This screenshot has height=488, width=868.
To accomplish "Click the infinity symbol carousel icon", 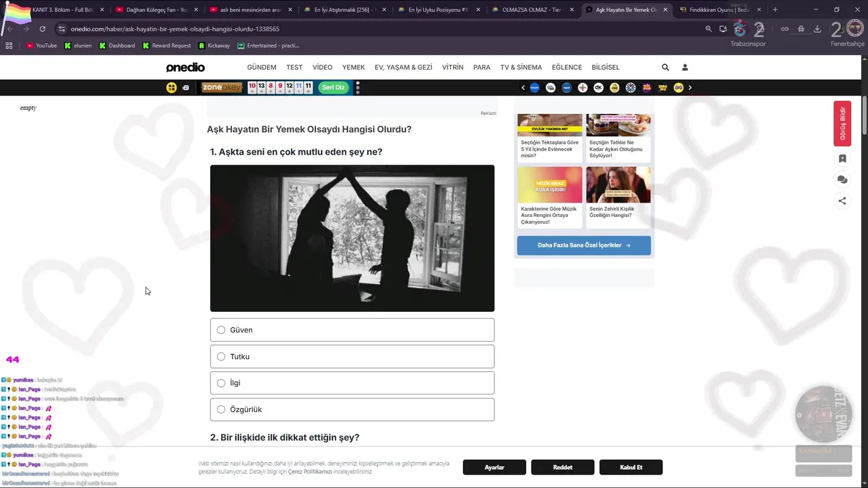I will coord(678,87).
